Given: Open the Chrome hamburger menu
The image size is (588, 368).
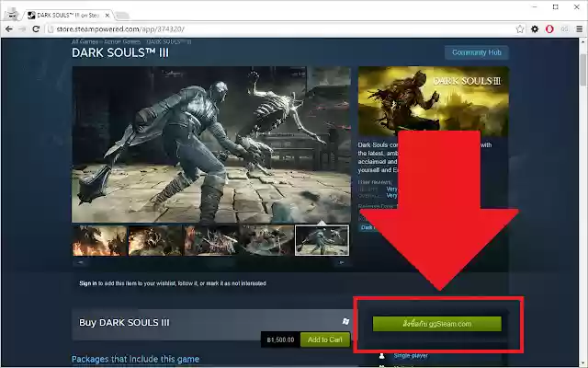Looking at the screenshot, I should point(580,29).
